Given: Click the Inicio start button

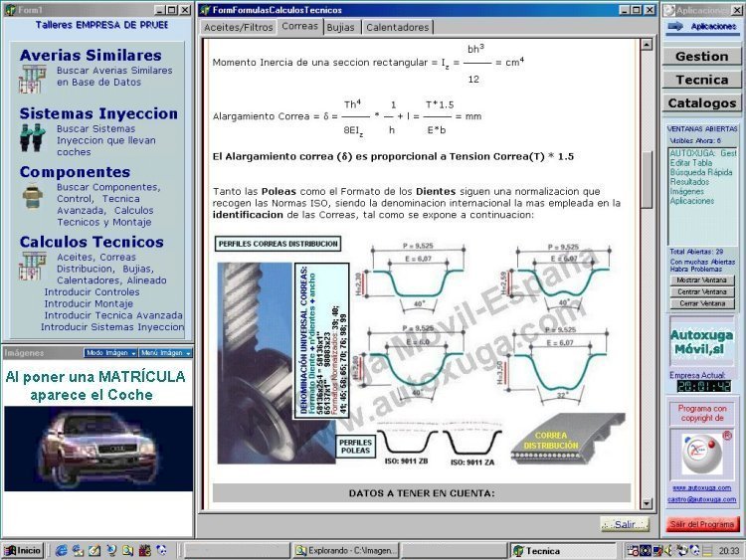Looking at the screenshot, I should point(23,550).
